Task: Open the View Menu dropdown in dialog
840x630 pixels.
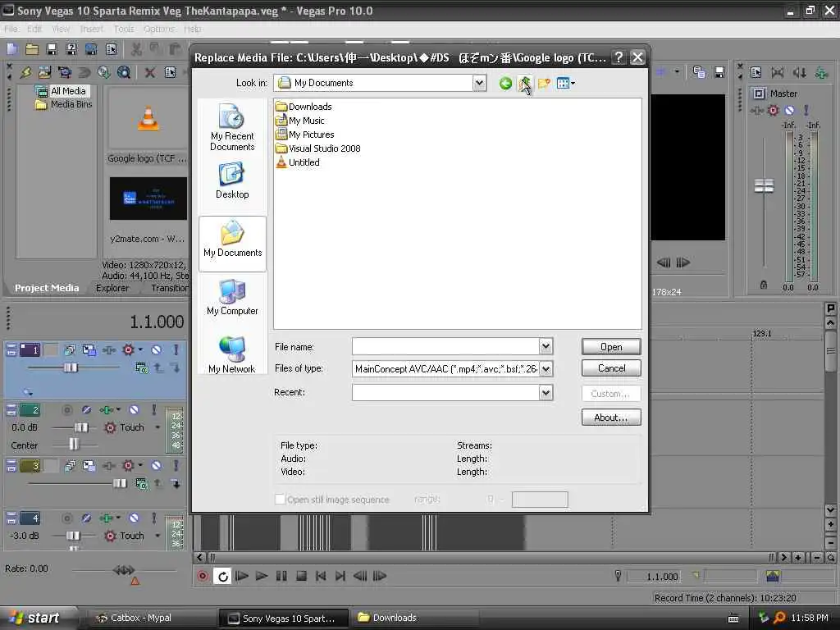Action: coord(565,83)
